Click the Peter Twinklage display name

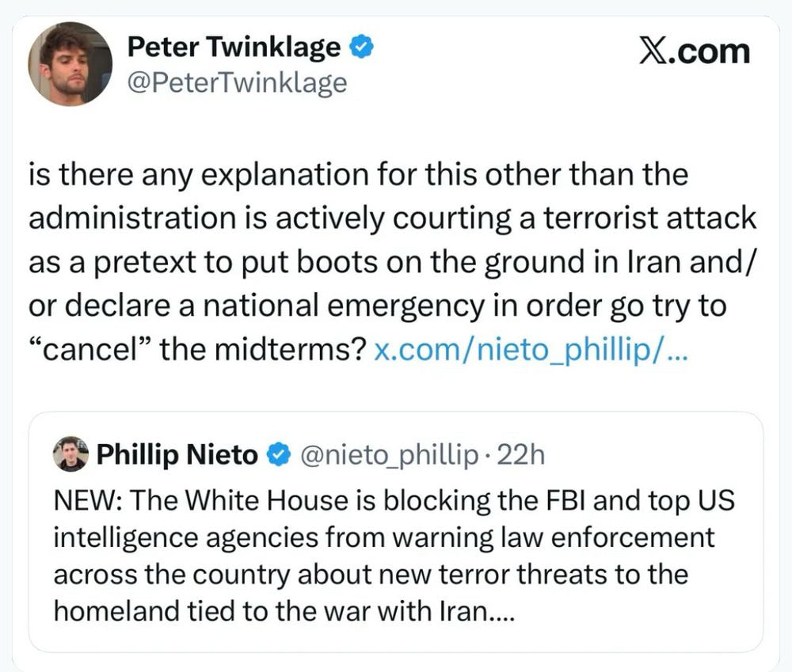coord(233,48)
